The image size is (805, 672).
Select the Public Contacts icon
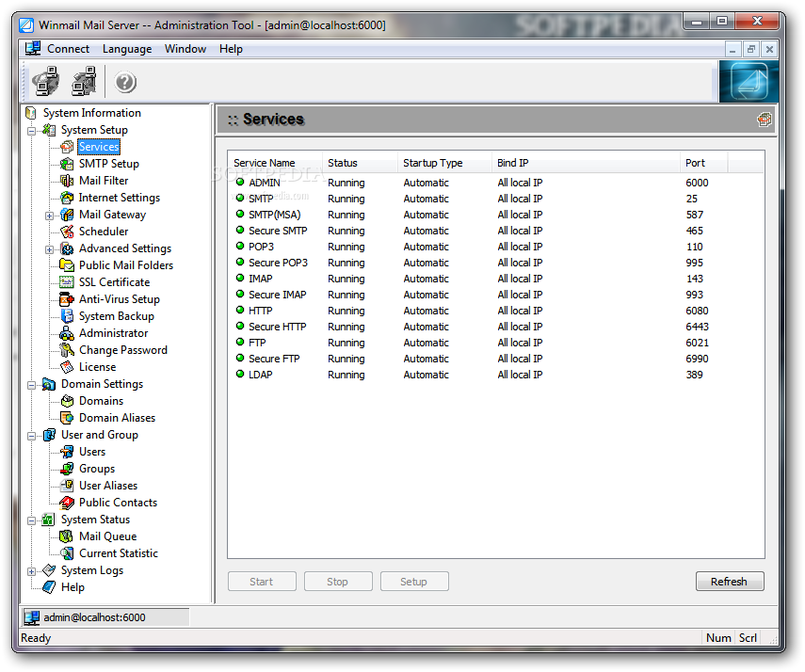pos(67,503)
